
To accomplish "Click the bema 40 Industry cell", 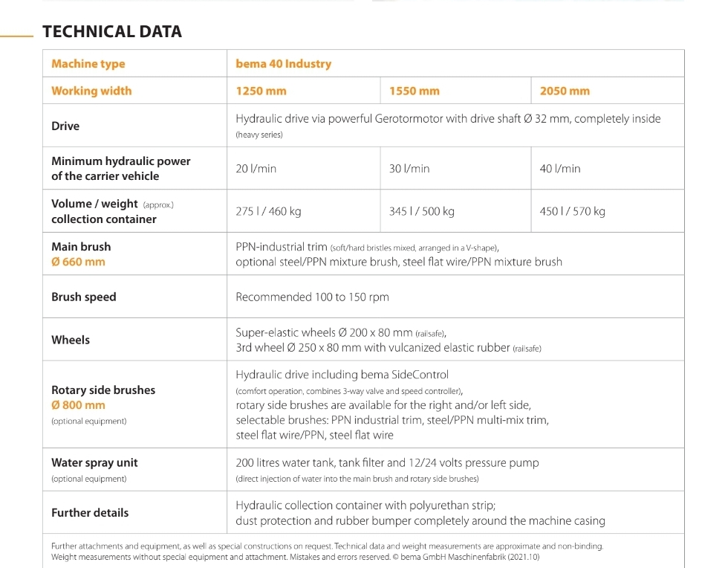I will (x=283, y=64).
